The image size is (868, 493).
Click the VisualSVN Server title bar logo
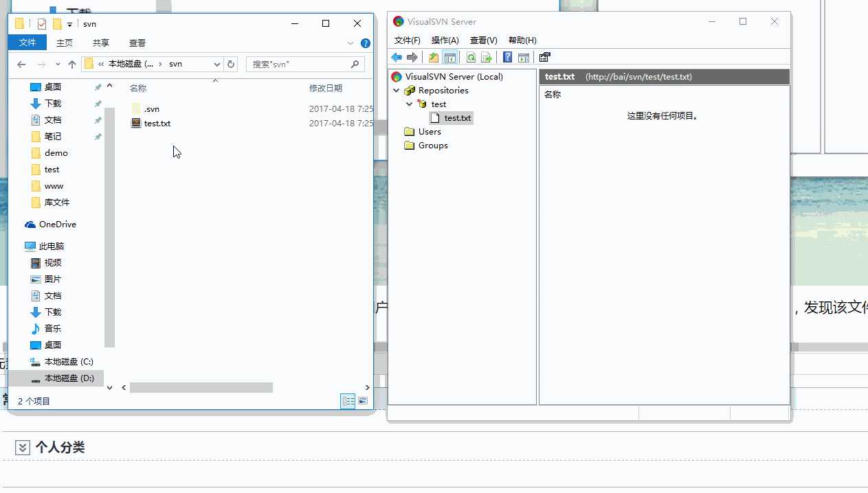[399, 21]
